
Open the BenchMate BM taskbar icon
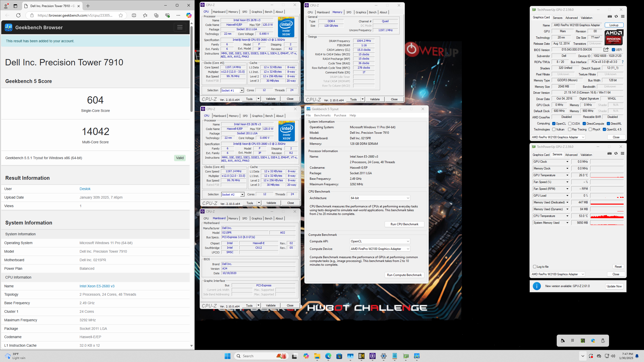(x=361, y=356)
